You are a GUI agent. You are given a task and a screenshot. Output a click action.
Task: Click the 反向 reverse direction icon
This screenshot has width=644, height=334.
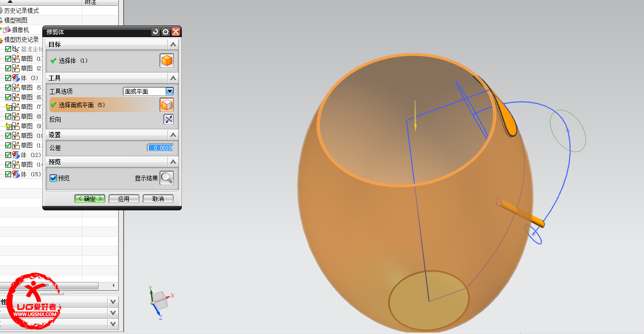tap(168, 119)
